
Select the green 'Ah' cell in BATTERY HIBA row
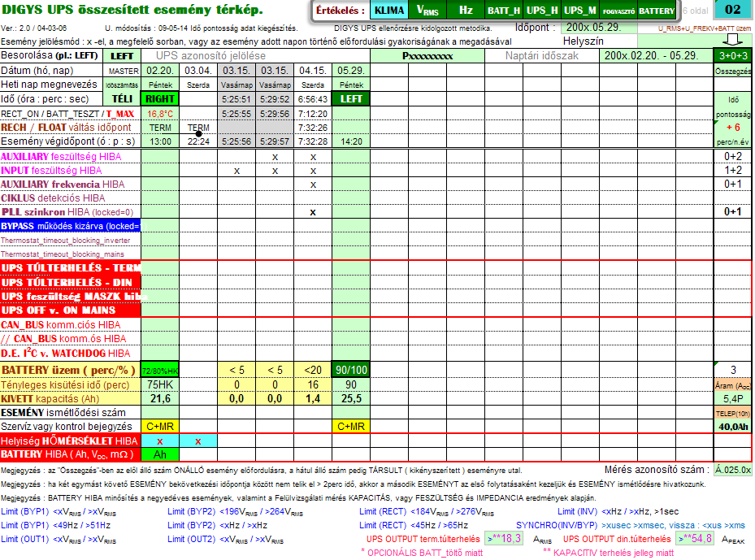pyautogui.click(x=160, y=454)
